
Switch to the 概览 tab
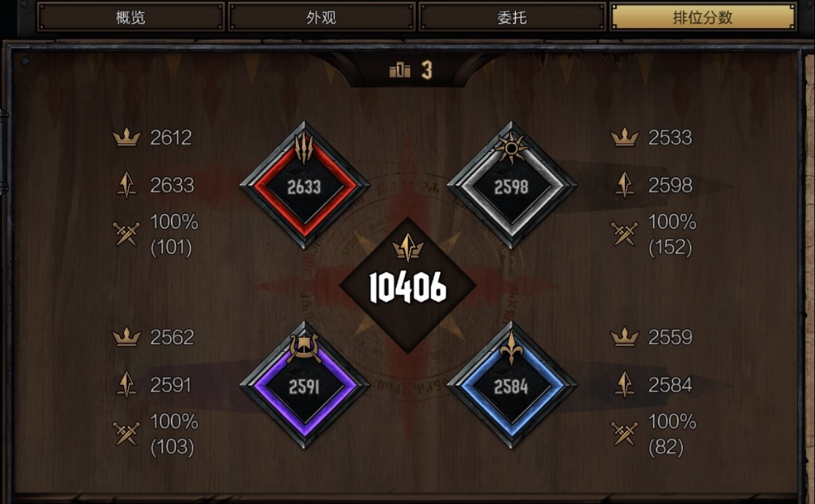point(130,17)
